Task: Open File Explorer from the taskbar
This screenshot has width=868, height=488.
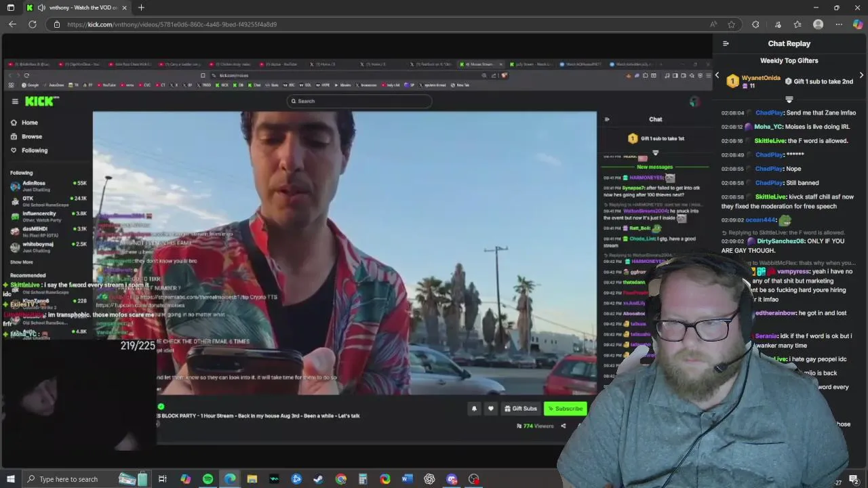Action: pyautogui.click(x=252, y=479)
